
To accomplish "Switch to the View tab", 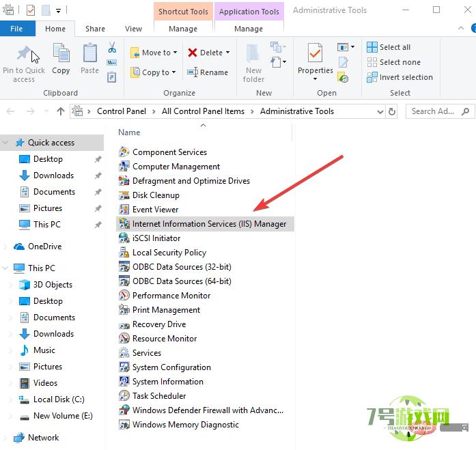I will (133, 29).
